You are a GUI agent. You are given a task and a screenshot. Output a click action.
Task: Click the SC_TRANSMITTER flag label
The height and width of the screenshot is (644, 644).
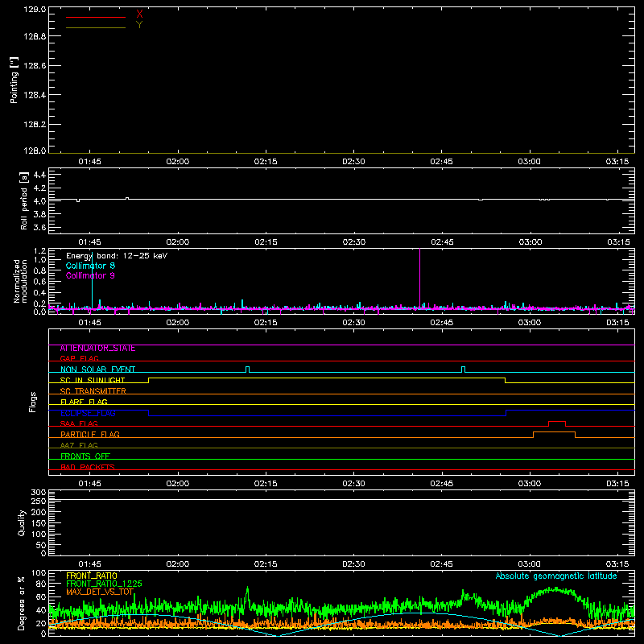click(x=93, y=391)
